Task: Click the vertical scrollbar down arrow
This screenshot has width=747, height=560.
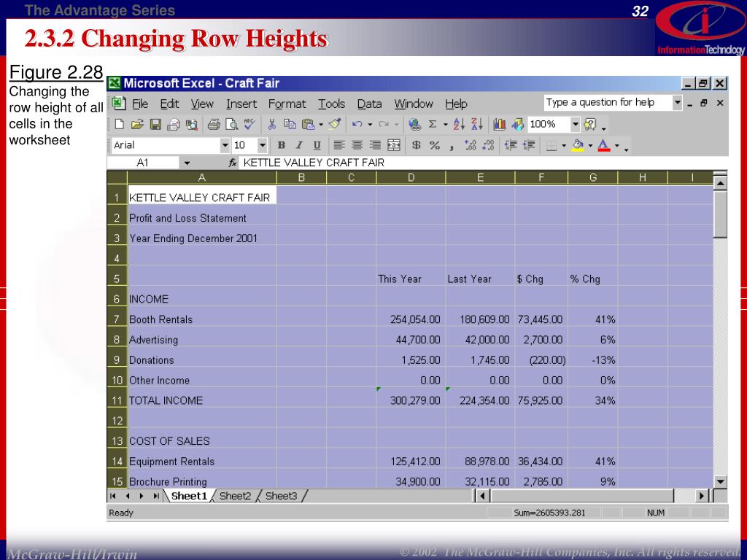Action: [720, 482]
